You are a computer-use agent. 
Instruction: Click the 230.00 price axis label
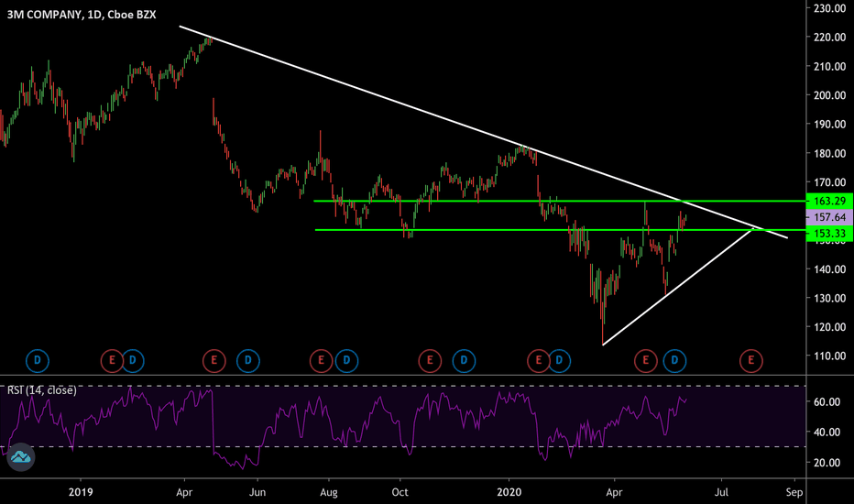click(830, 8)
